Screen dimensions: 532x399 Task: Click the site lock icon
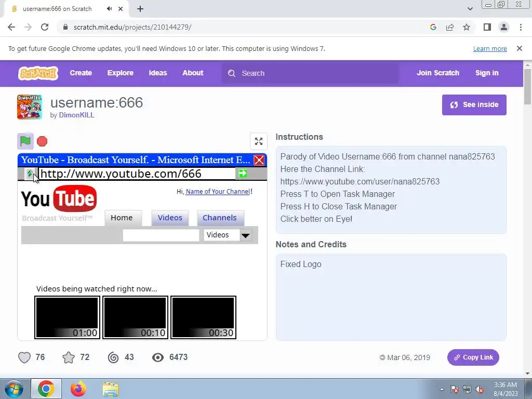[x=65, y=27]
